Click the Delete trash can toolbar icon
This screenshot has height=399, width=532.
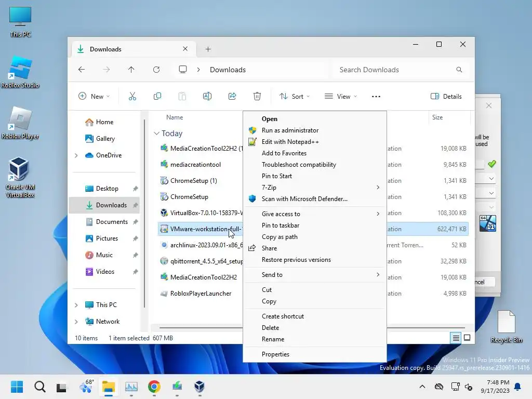pos(257,96)
